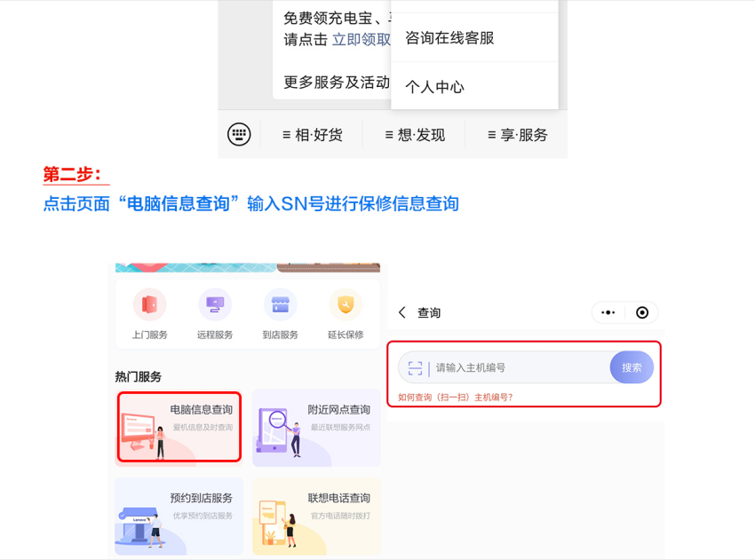This screenshot has height=560, width=755.
Task: Click the 立即领取 link
Action: tap(362, 39)
